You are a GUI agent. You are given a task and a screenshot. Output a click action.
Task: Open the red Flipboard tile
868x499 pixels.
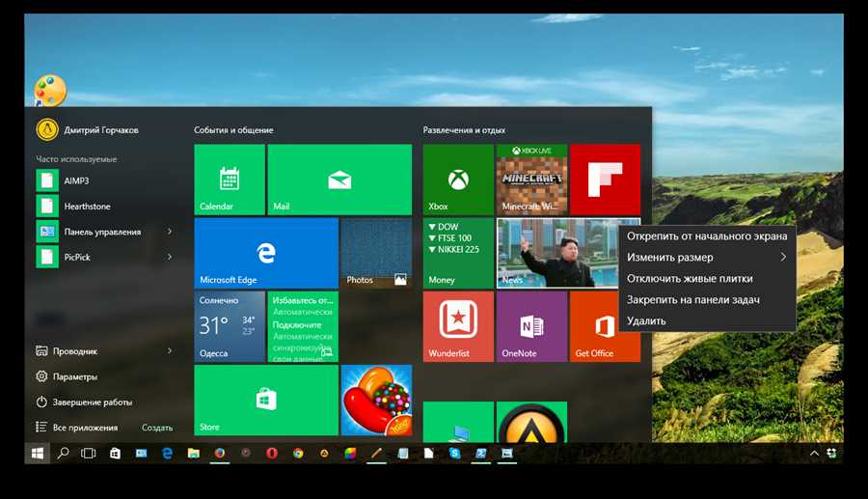point(605,180)
